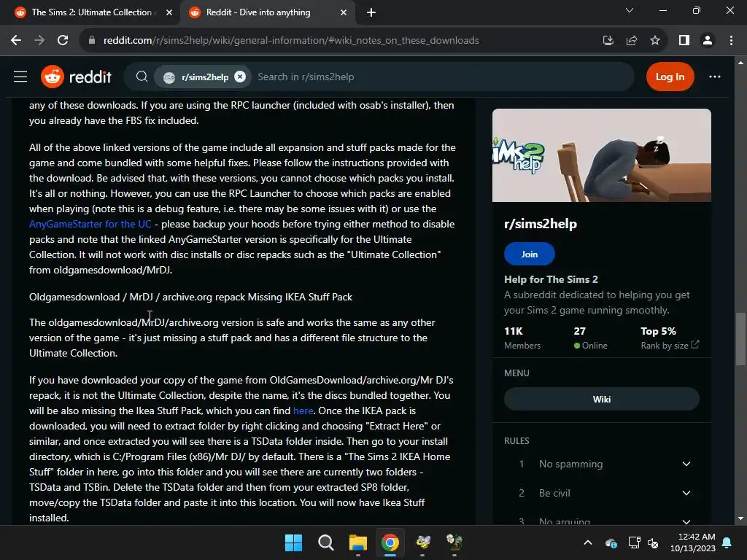This screenshot has height=560, width=747.
Task: Click the '11K Members' stat
Action: click(522, 338)
